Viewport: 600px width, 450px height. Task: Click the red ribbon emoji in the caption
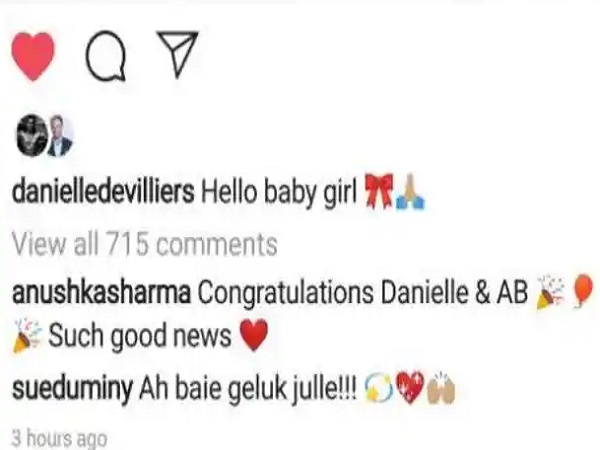pos(378,191)
